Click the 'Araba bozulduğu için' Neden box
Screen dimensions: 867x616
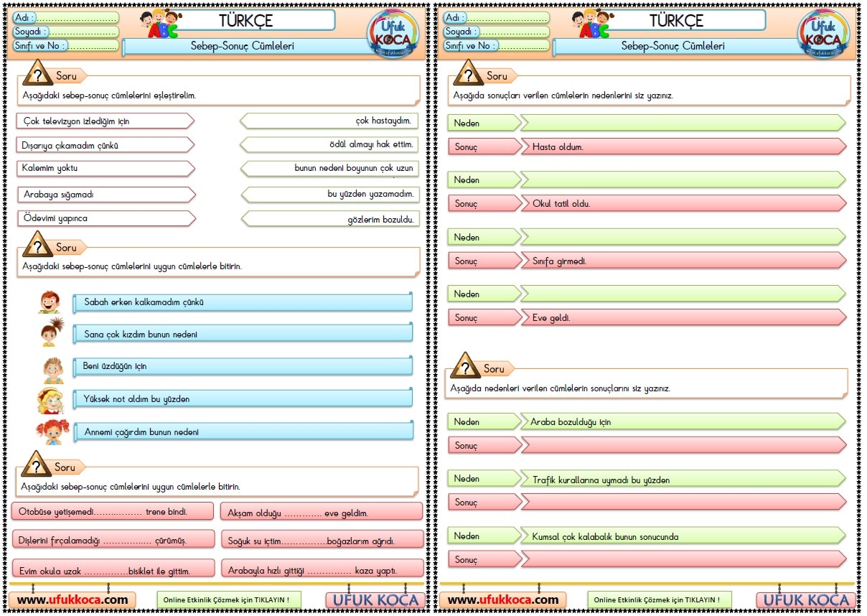pos(683,421)
